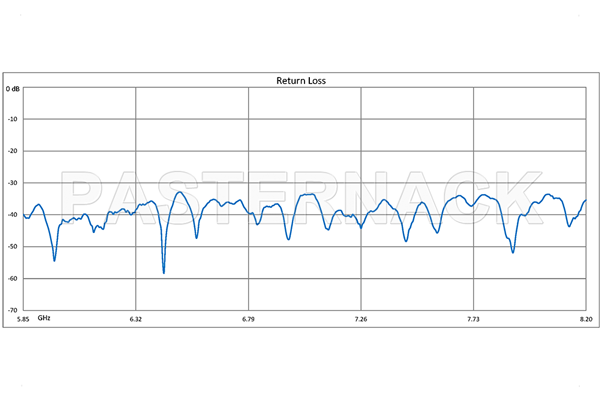Select the 6.79 frequency axis label

(248, 319)
